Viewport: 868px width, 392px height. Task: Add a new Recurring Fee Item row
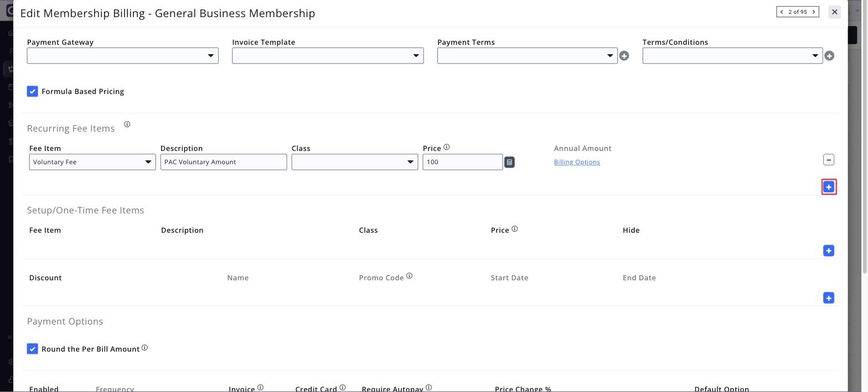829,187
